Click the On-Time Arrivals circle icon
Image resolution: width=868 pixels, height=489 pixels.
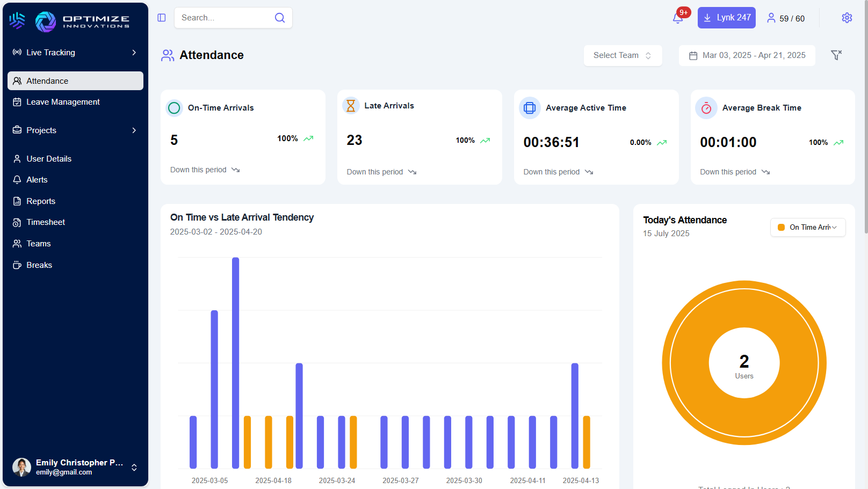174,108
